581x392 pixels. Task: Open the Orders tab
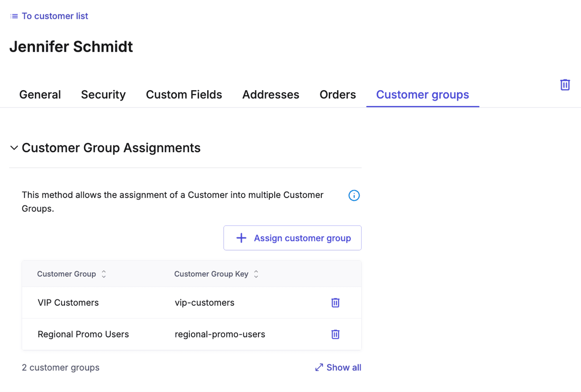[x=338, y=94]
